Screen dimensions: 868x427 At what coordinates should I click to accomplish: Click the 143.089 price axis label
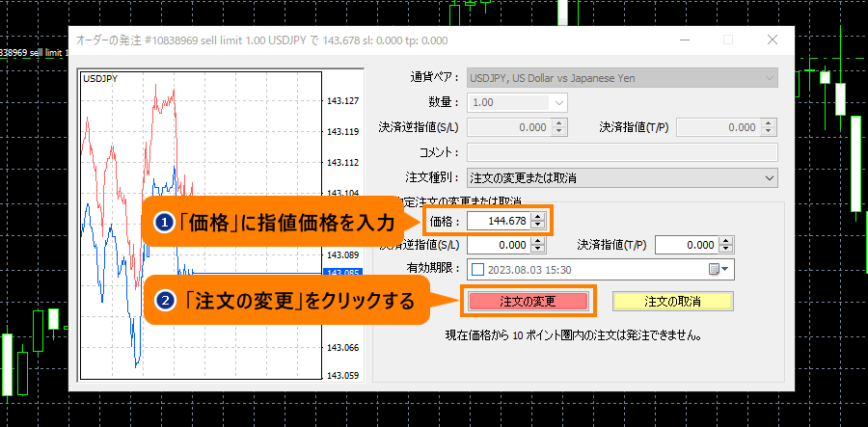click(x=342, y=255)
